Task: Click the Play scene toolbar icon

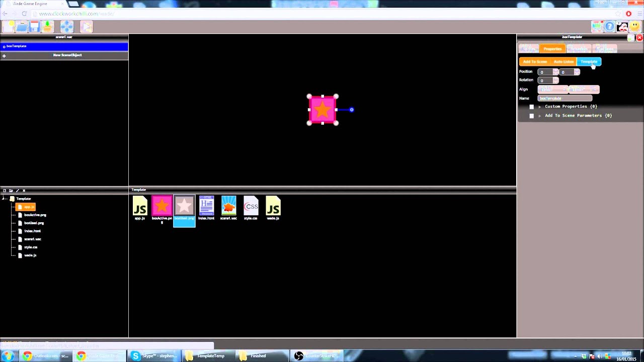Action: [x=86, y=27]
